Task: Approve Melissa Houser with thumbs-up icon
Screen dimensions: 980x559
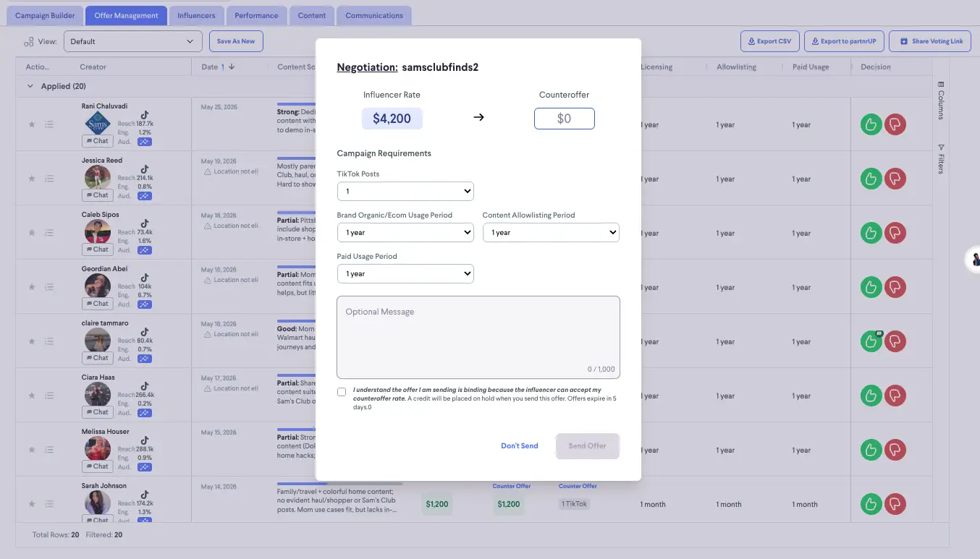Action: [871, 450]
